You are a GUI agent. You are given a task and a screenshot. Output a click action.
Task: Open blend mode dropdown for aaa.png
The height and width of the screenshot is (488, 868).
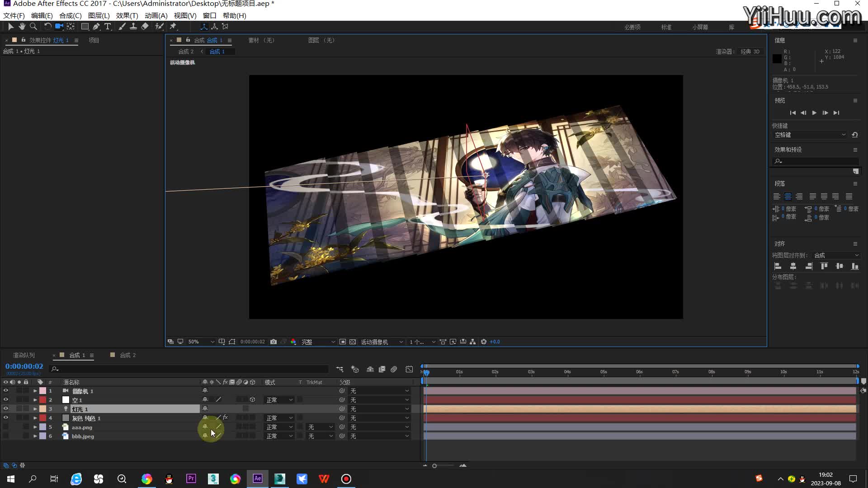coord(279,427)
